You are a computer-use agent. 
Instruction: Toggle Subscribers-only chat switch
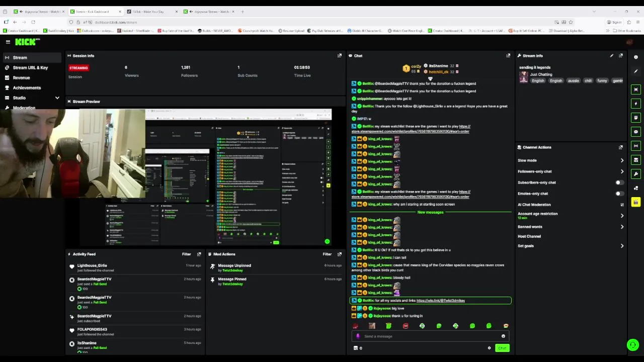619,183
